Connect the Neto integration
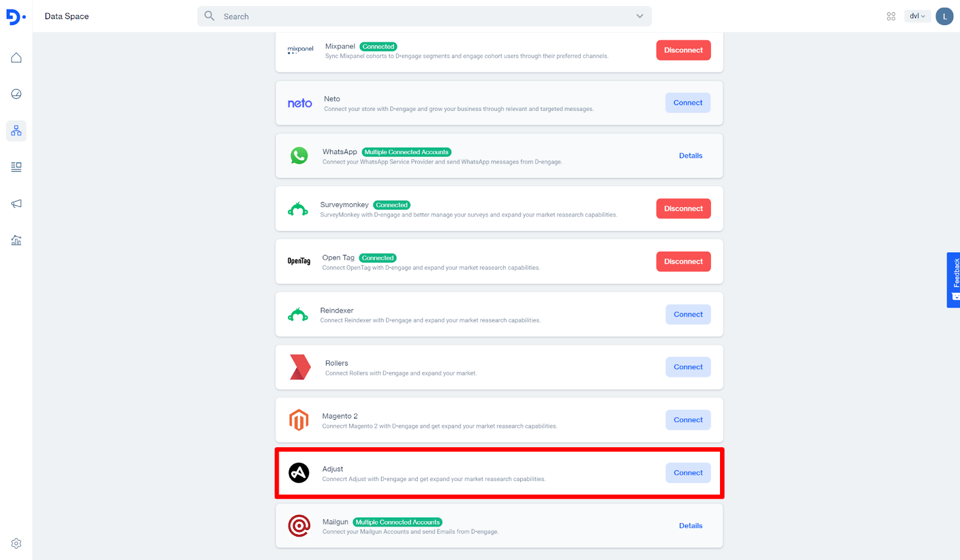This screenshot has height=560, width=960. [x=688, y=103]
